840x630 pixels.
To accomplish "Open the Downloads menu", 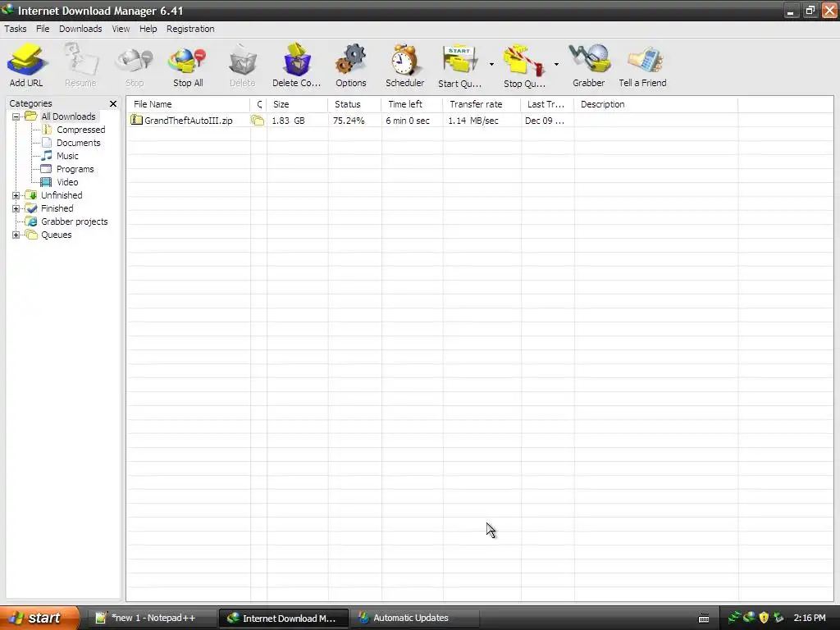I will click(x=80, y=29).
